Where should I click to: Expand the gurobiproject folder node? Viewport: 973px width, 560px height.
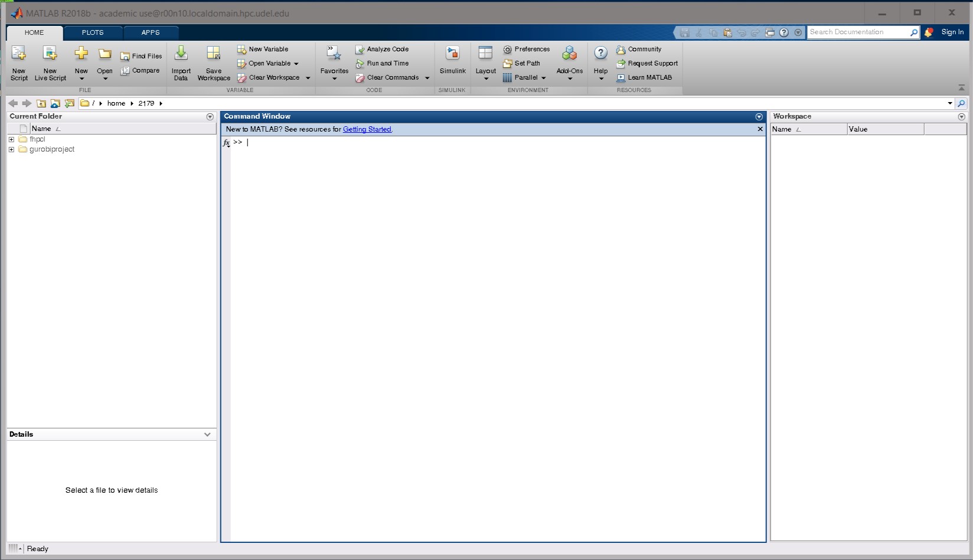pyautogui.click(x=11, y=149)
